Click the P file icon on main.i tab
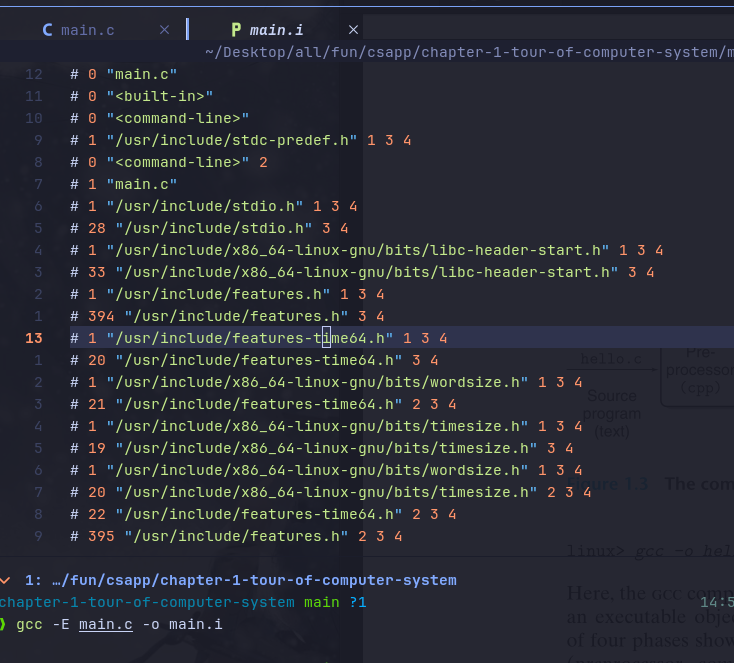This screenshot has width=734, height=663. 236,30
